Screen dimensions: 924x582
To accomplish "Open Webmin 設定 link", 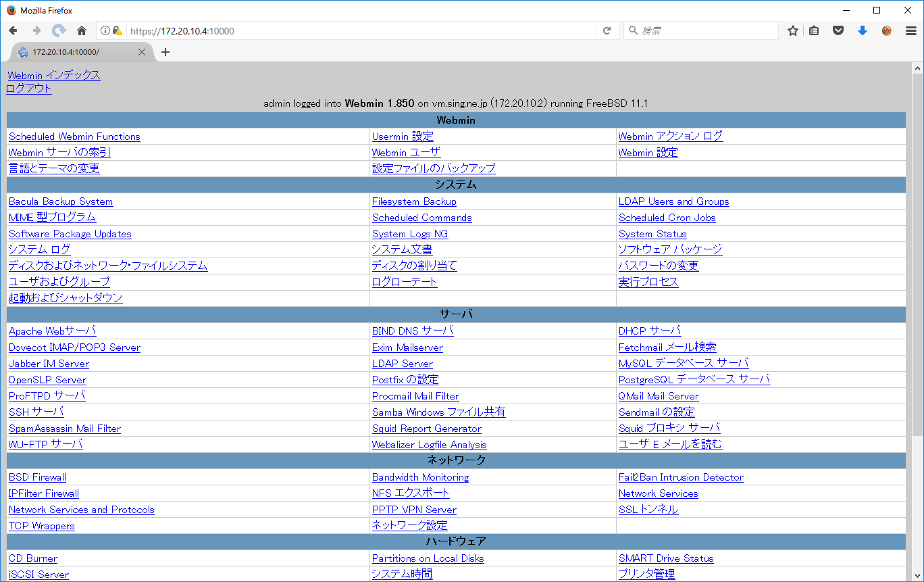I will point(648,153).
